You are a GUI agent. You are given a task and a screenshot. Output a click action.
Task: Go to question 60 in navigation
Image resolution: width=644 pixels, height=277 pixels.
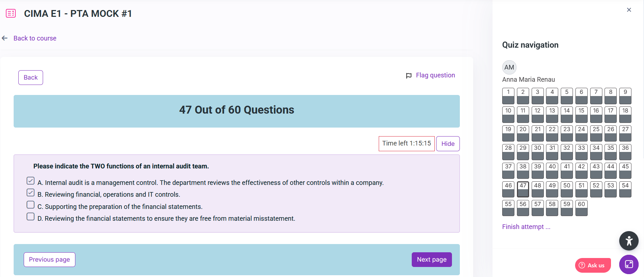coord(581,208)
